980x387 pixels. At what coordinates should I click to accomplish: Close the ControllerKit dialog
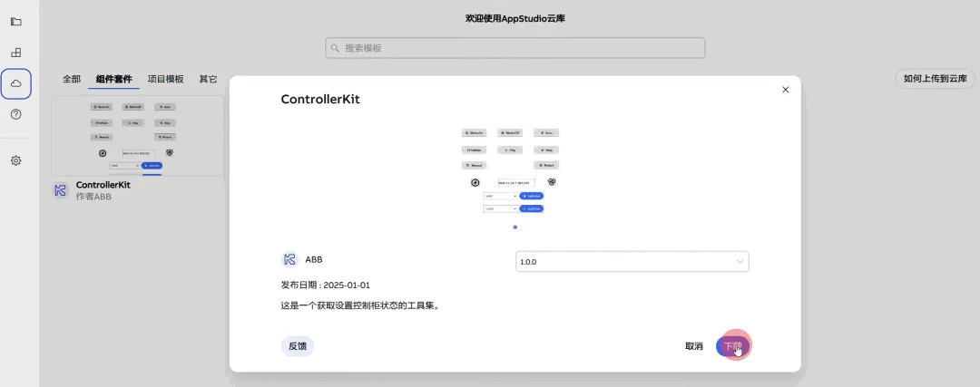786,90
